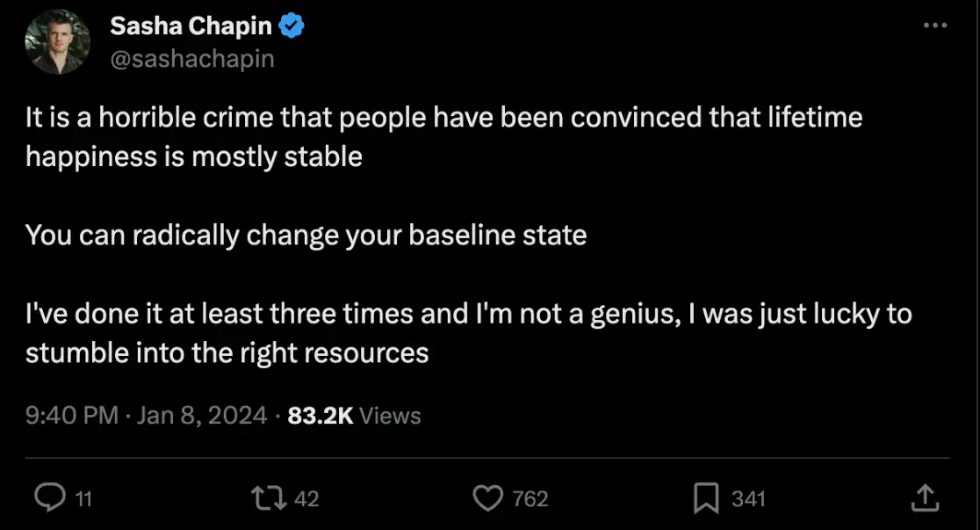The height and width of the screenshot is (530, 980).
Task: Click the "radically change your baseline state" line
Action: click(306, 236)
